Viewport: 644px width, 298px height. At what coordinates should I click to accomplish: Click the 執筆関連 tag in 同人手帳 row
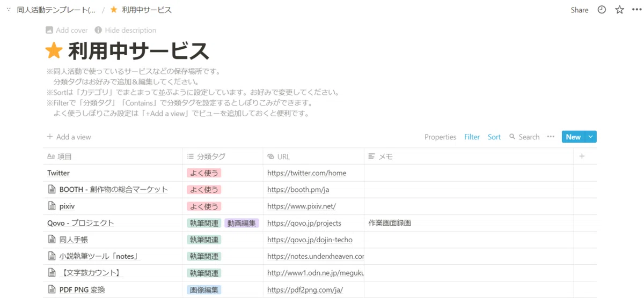(204, 240)
